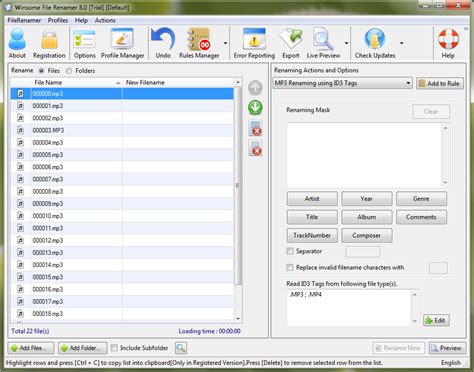Select the 000018.mp3 row
Viewport: 474px width, 372px height.
click(x=122, y=314)
